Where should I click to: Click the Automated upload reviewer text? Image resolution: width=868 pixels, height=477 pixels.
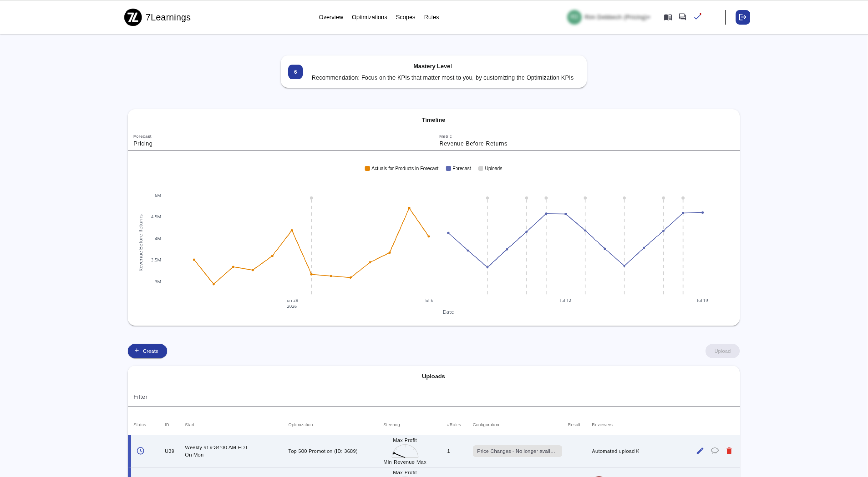pos(613,451)
